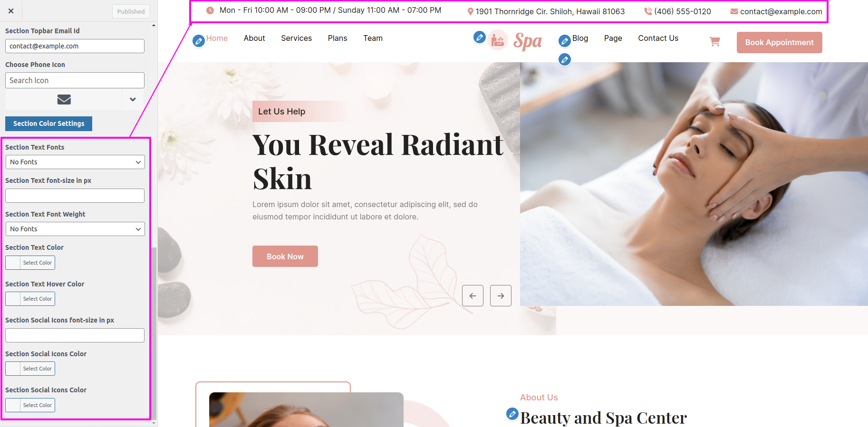Open the Contact Us menu item

pos(658,38)
